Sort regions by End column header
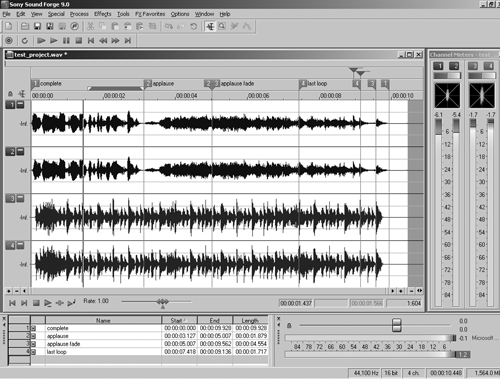This screenshot has height=379, width=500. click(x=215, y=320)
